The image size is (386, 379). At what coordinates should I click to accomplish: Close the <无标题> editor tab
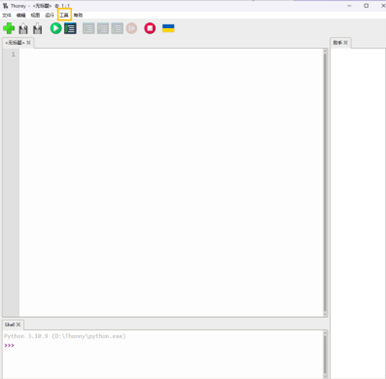(x=29, y=43)
